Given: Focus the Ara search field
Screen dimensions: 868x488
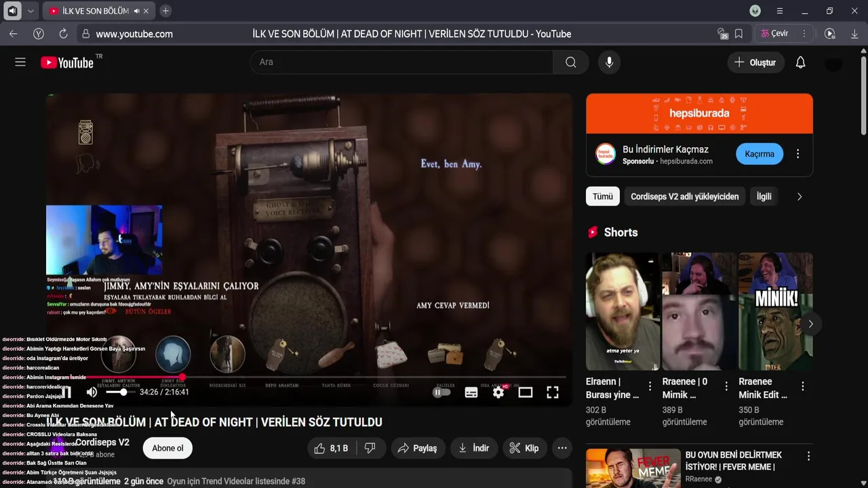Looking at the screenshot, I should pyautogui.click(x=401, y=62).
